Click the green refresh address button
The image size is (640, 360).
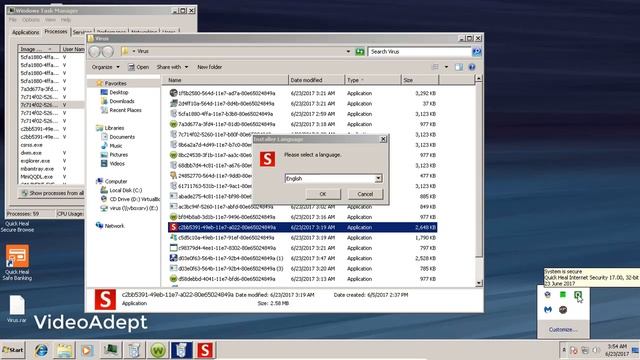click(x=360, y=52)
